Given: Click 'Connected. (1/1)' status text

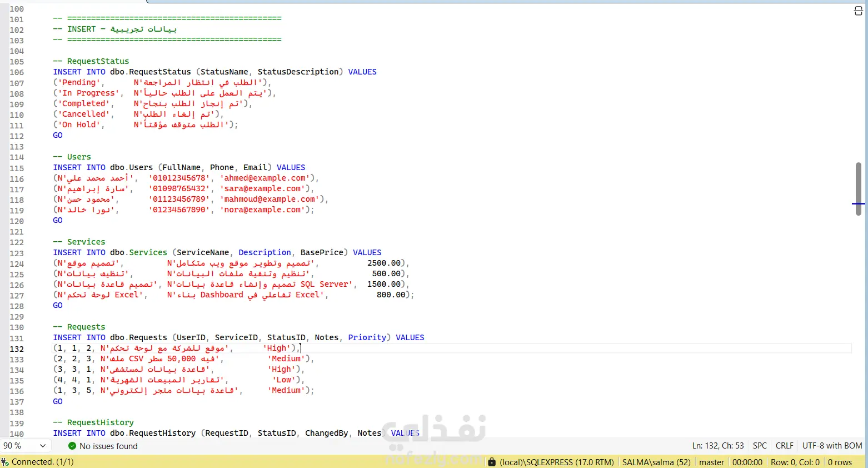Looking at the screenshot, I should [43, 462].
